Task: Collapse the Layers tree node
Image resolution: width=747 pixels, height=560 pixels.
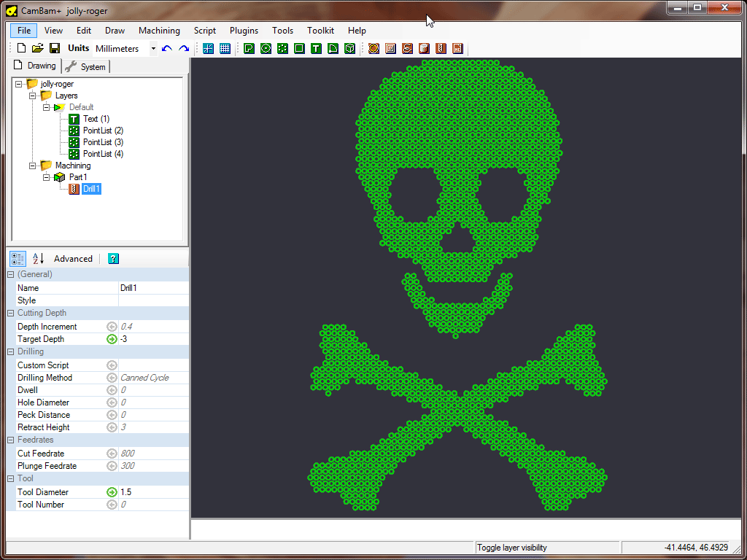Action: (32, 96)
